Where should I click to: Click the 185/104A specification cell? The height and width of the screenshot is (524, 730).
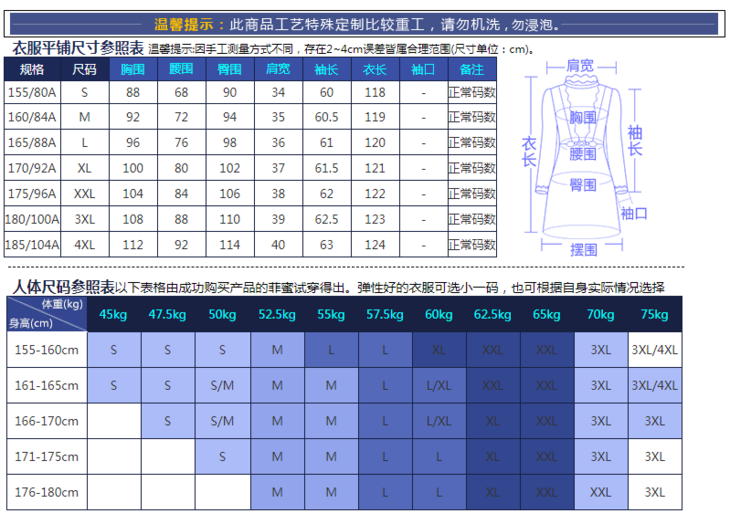pos(33,243)
